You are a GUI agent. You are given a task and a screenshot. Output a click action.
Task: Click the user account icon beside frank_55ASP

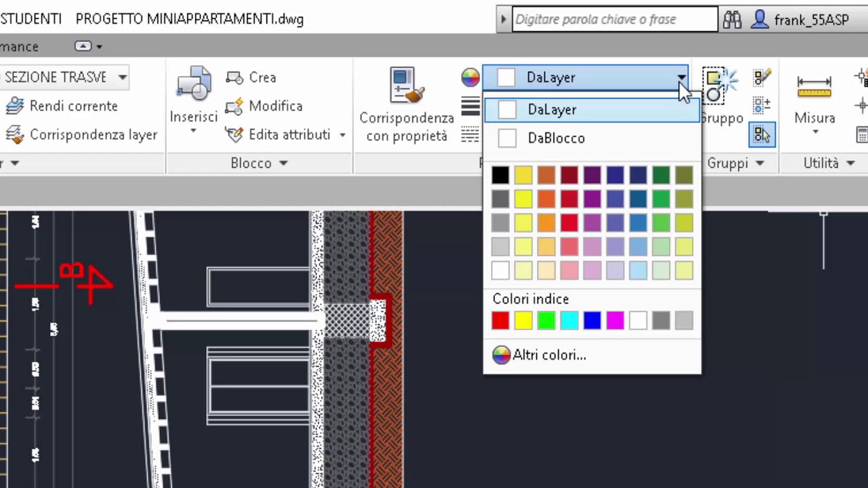click(760, 19)
